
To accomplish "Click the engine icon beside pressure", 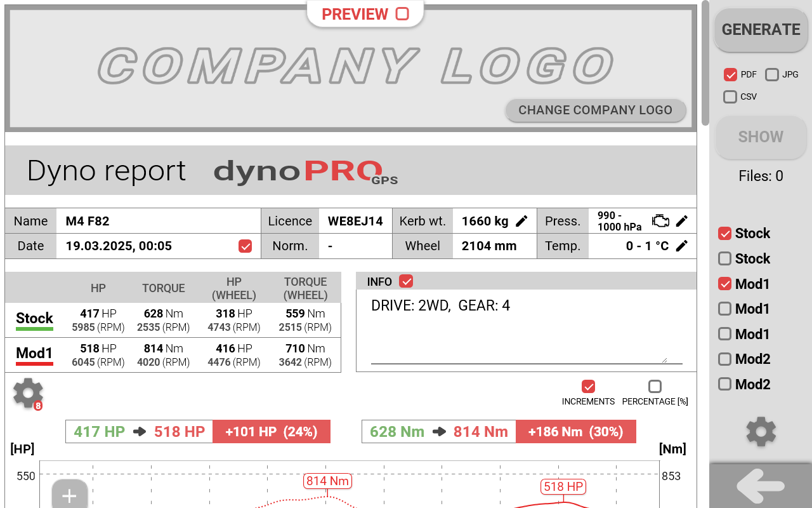I will coord(661,221).
